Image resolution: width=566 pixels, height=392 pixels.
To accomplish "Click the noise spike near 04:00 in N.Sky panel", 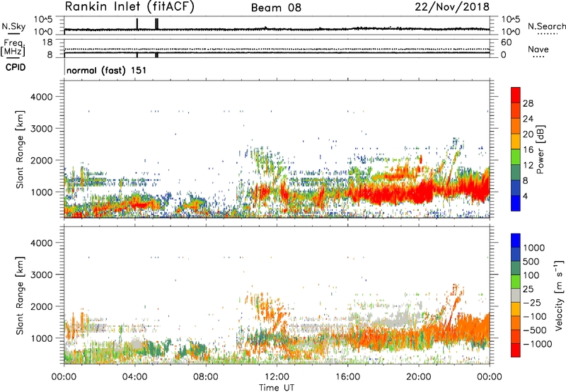I will click(137, 24).
